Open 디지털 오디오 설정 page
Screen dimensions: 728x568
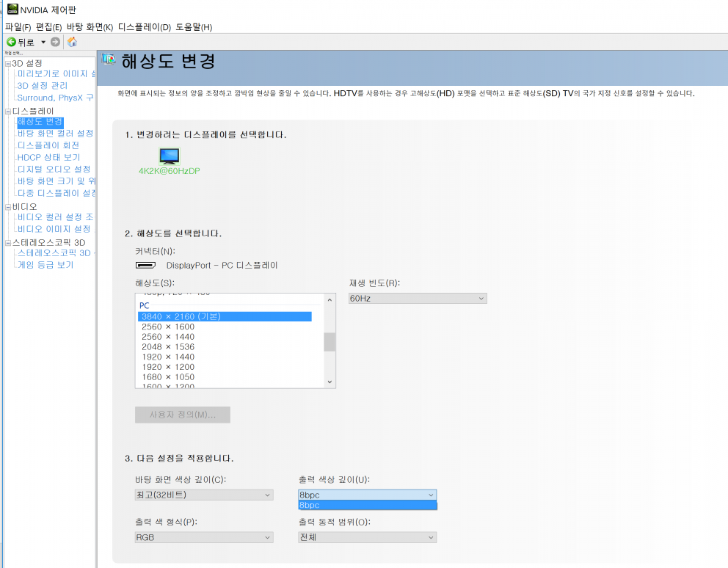[x=54, y=169]
